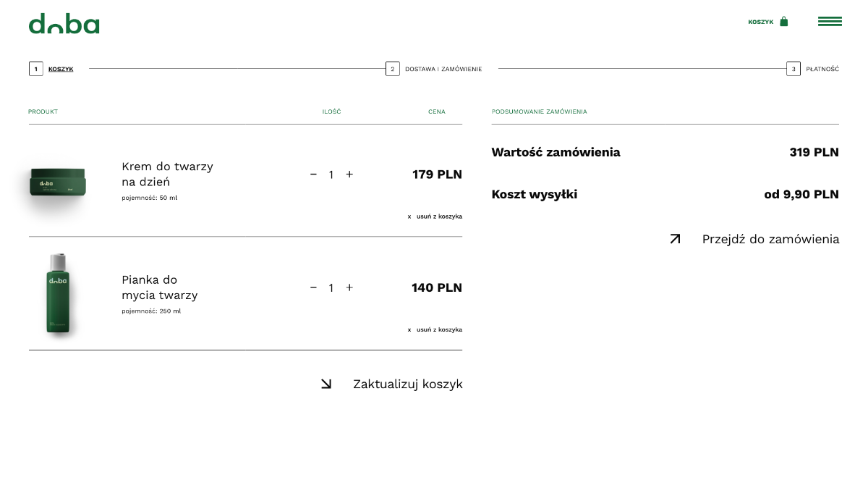This screenshot has width=868, height=488.
Task: Click Przejdź do zamówienia
Action: click(770, 240)
